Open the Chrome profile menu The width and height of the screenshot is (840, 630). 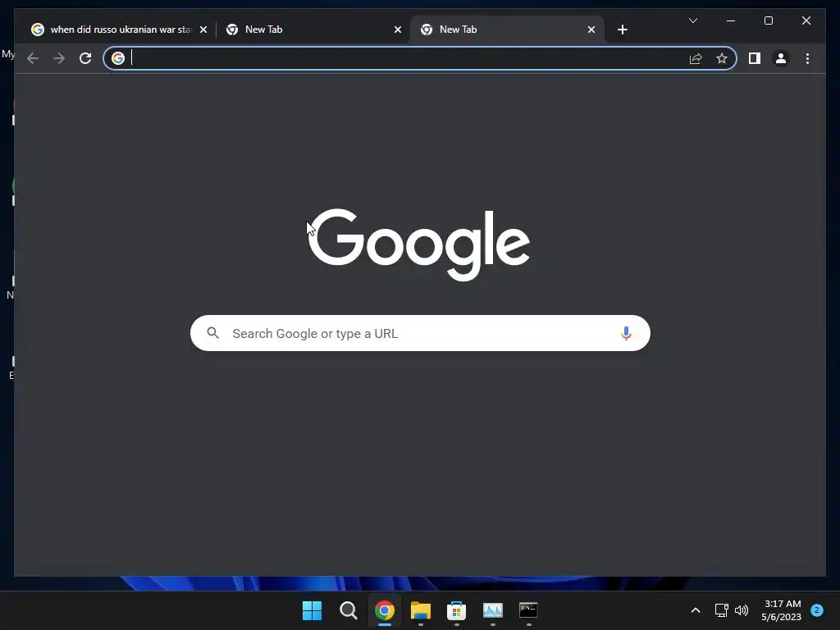781,58
